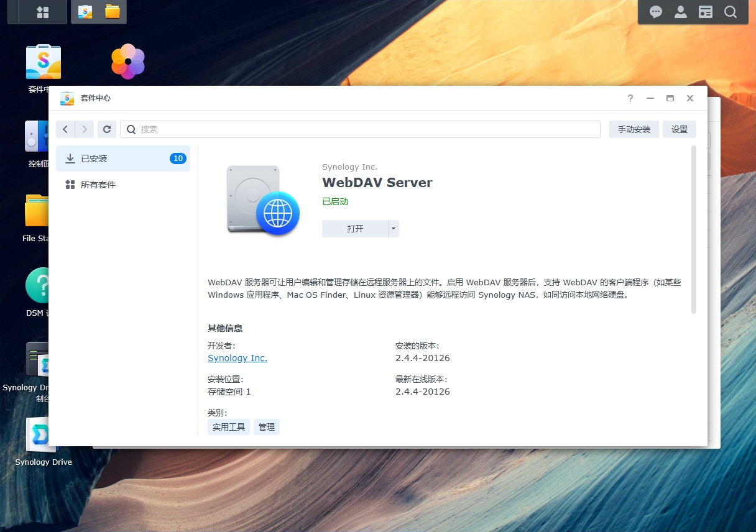This screenshot has width=756, height=532.
Task: Open the Synology Drive desktop icon
Action: pos(42,435)
